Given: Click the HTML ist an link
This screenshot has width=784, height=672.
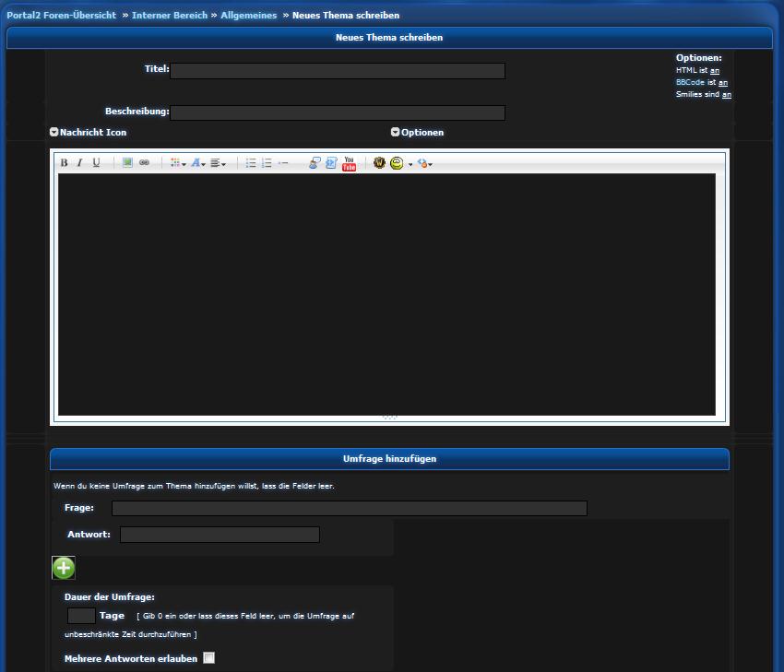Looking at the screenshot, I should [x=715, y=70].
